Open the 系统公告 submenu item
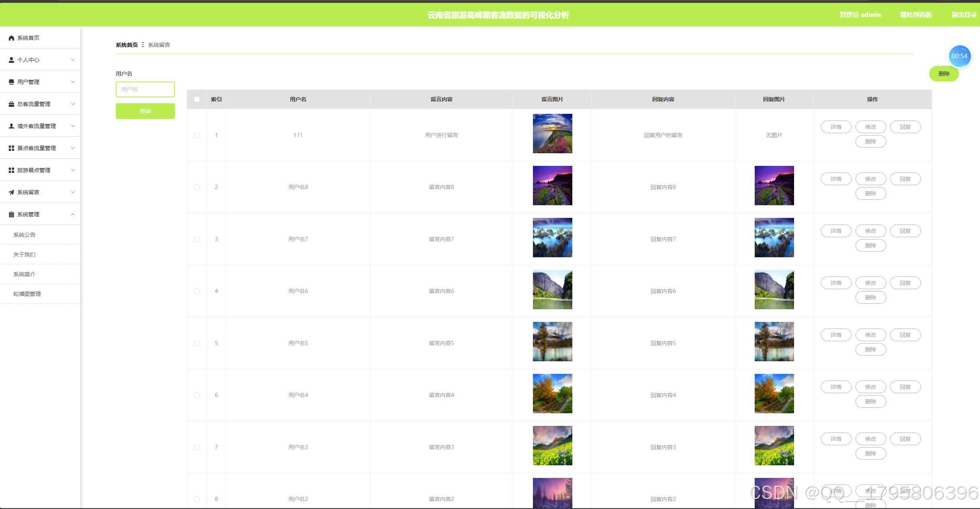Viewport: 980px width, 509px height. pos(24,235)
